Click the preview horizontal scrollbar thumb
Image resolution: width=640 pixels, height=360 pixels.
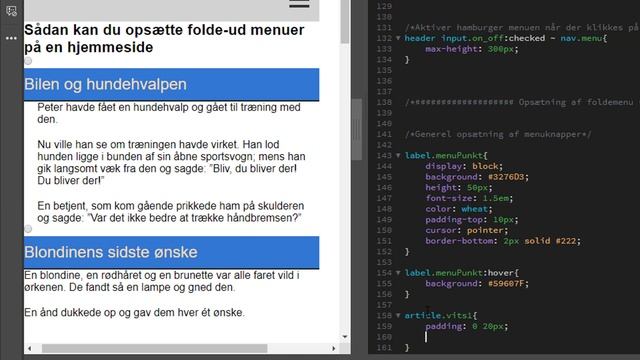point(154,348)
